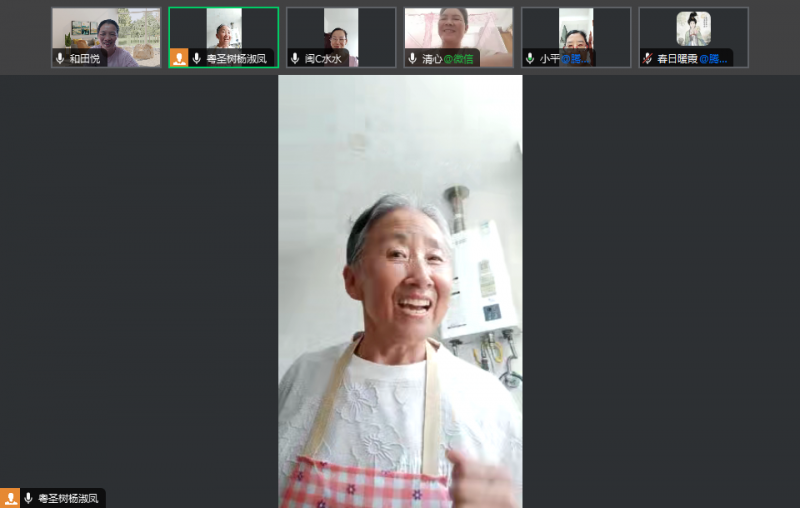Click the 和田悦 name label
Screen dimensions: 800x508
pyautogui.click(x=85, y=59)
